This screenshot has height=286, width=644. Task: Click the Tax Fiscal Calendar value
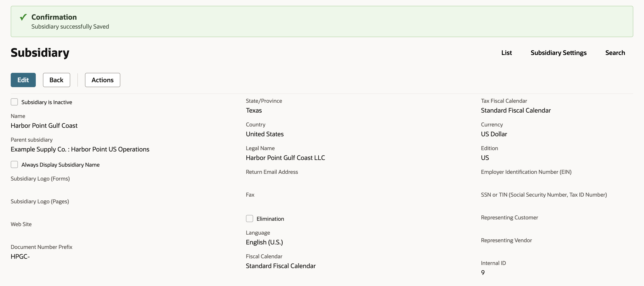pyautogui.click(x=516, y=110)
